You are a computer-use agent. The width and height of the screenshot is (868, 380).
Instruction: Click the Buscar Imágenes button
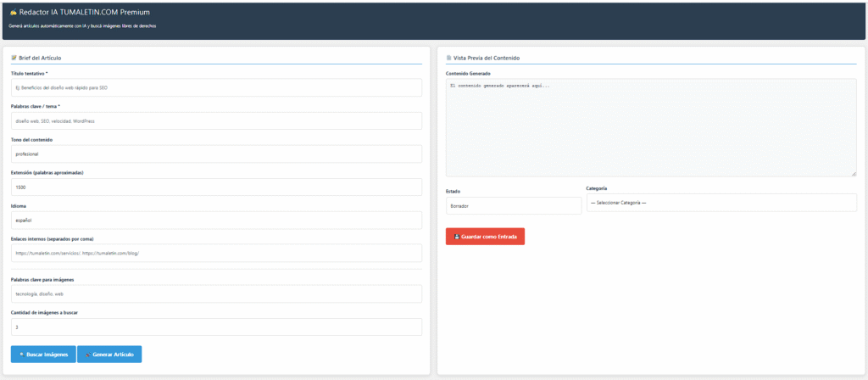coord(43,355)
